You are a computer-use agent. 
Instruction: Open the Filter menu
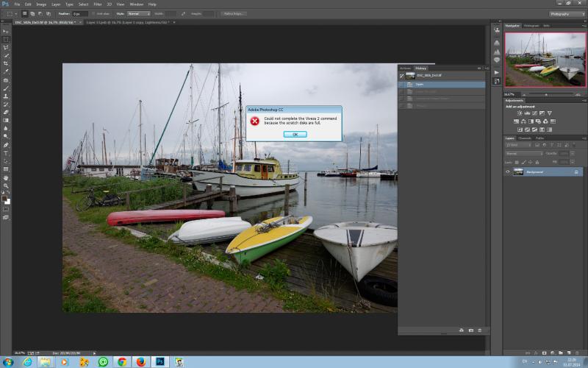pyautogui.click(x=98, y=4)
